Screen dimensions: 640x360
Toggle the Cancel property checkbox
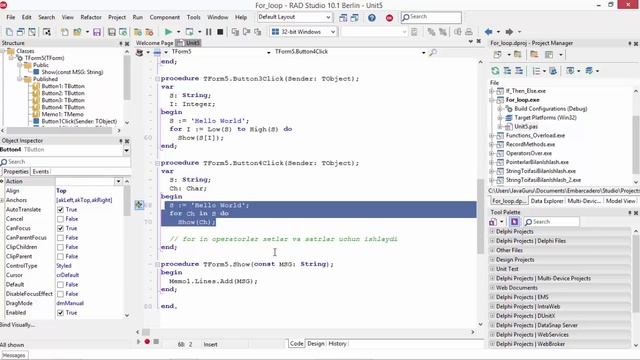tap(60, 219)
